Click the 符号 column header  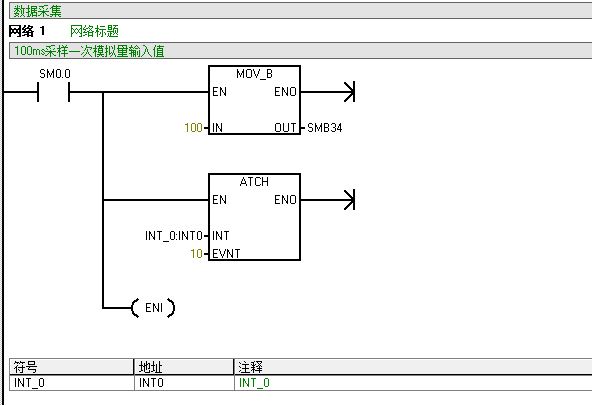[x=71, y=367]
